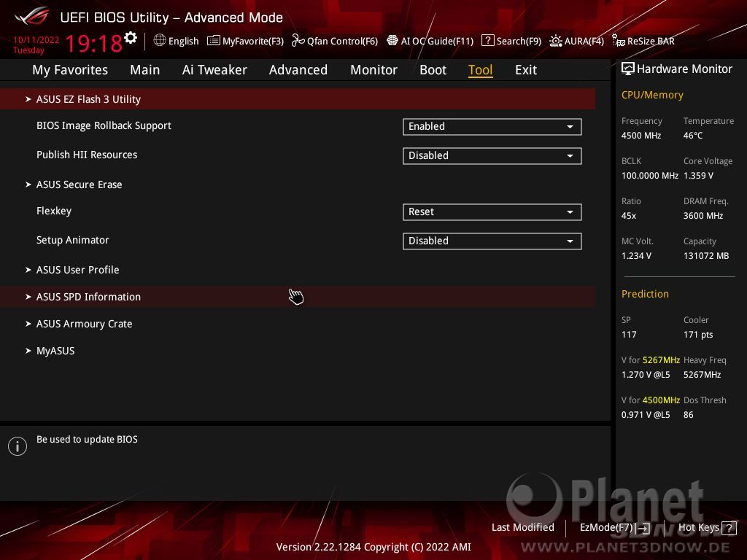The image size is (747, 560).
Task: Show Hot Keys help
Action: tap(708, 528)
